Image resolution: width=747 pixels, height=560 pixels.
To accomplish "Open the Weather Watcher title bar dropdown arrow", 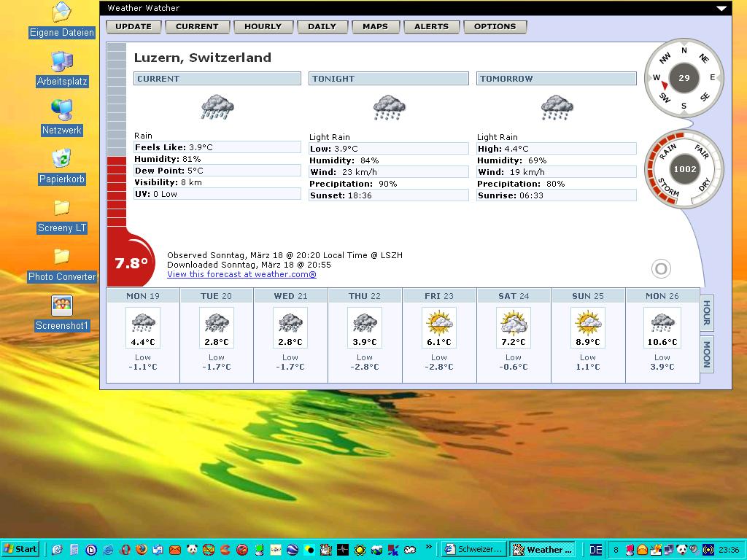I will point(721,9).
